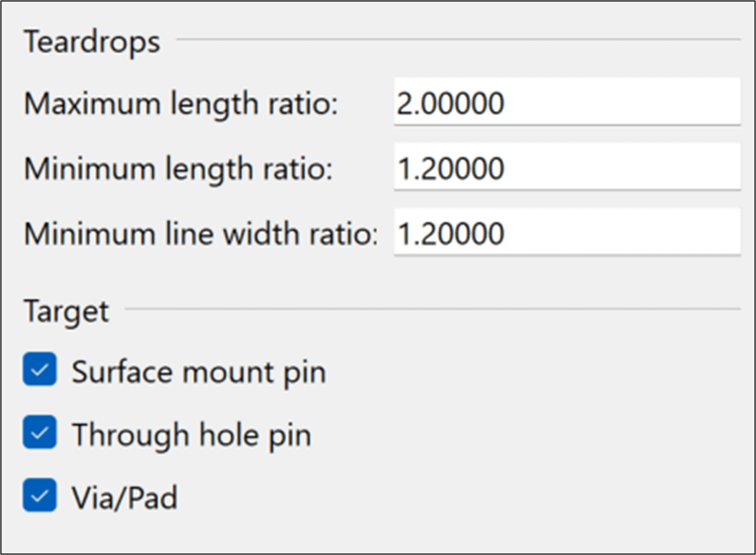Place cursor on Minimum length ratio's 1.20000 value

point(451,169)
